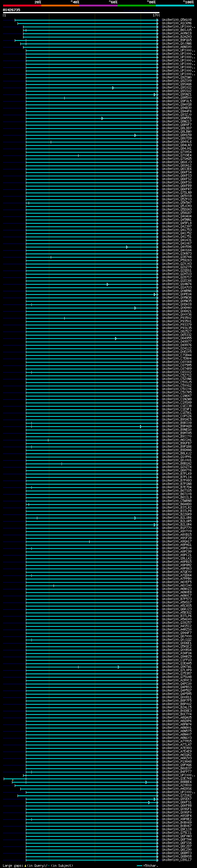Screen dimensions: 197x868
Task: Select the UniRef100_Q6KFS4 label
Action: point(177,172)
